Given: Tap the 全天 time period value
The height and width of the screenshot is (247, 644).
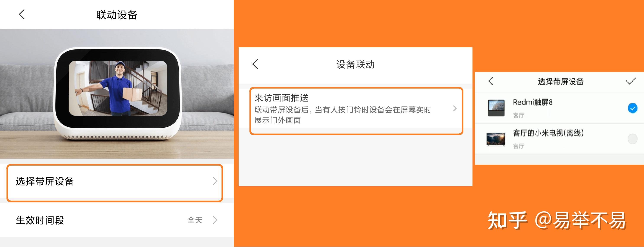Looking at the screenshot, I should (x=195, y=220).
